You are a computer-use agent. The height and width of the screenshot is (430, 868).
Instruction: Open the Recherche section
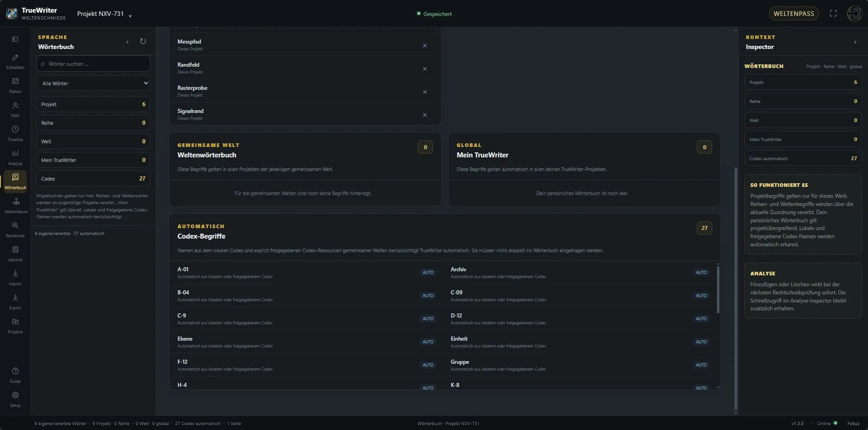tap(15, 229)
